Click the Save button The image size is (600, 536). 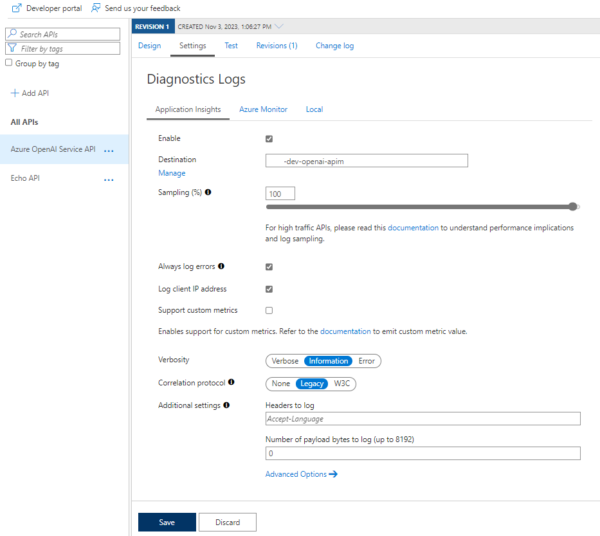[x=167, y=522]
